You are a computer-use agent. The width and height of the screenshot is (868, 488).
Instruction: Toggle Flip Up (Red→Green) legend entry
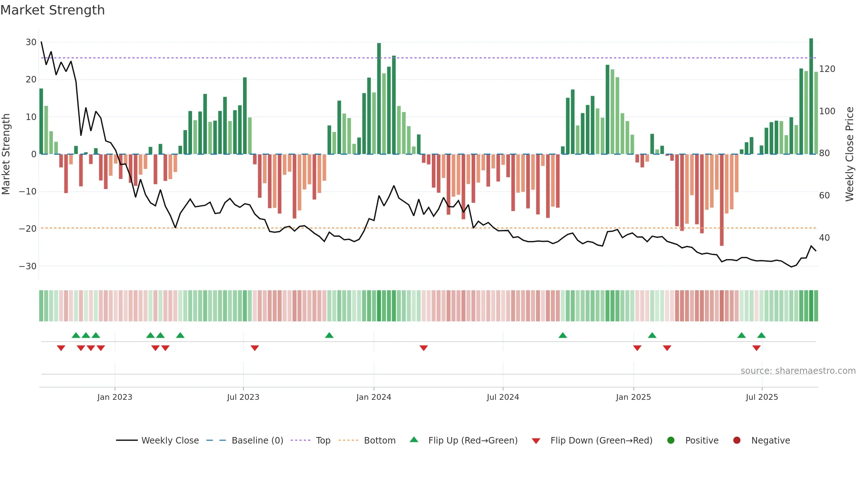point(464,440)
